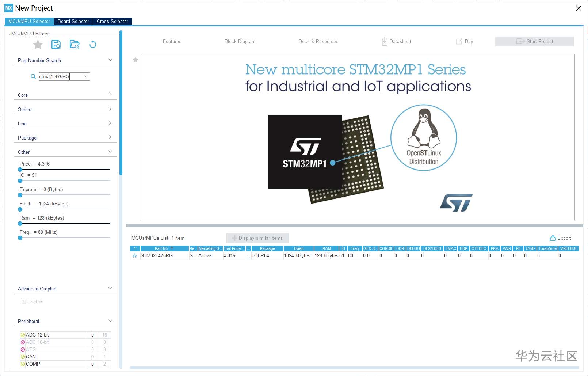The image size is (588, 376).
Task: Click the Flash slider handle
Action: pyautogui.click(x=20, y=209)
